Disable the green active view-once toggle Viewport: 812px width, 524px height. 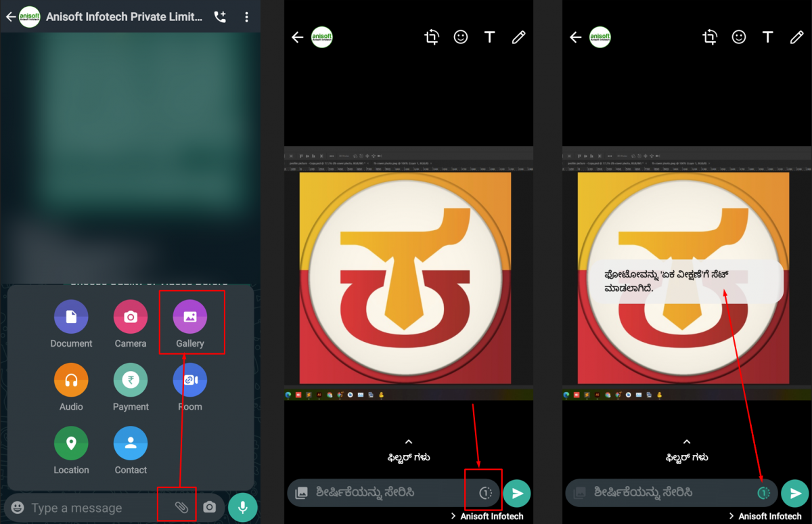point(763,493)
